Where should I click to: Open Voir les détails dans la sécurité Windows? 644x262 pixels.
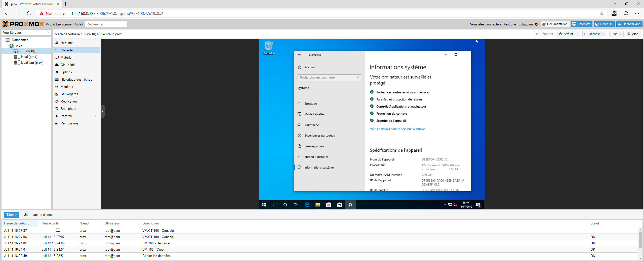pyautogui.click(x=397, y=129)
